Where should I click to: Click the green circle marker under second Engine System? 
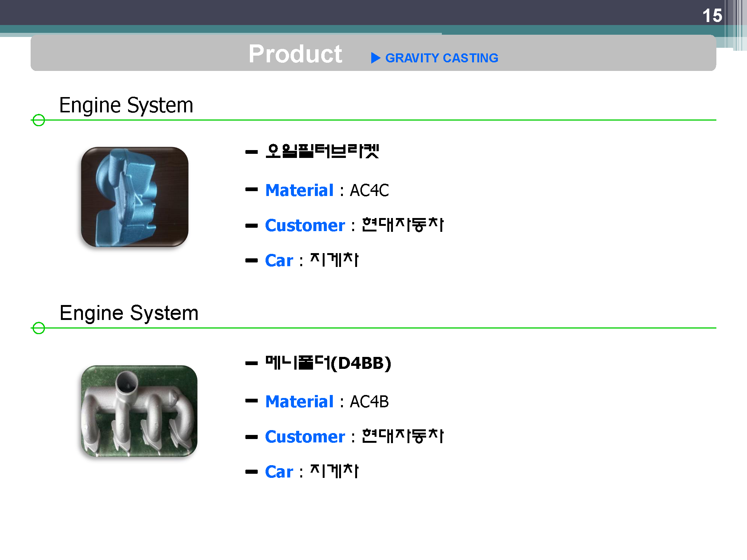[38, 328]
